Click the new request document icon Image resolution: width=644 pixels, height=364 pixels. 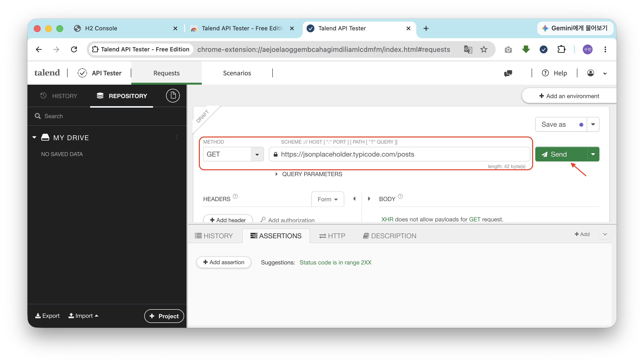click(173, 95)
